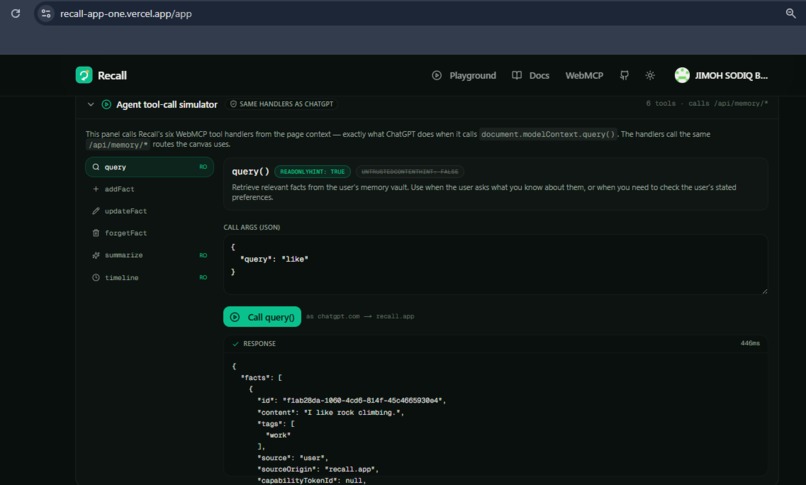Open the Playground nav item
Screen dimensions: 806x485
[464, 76]
